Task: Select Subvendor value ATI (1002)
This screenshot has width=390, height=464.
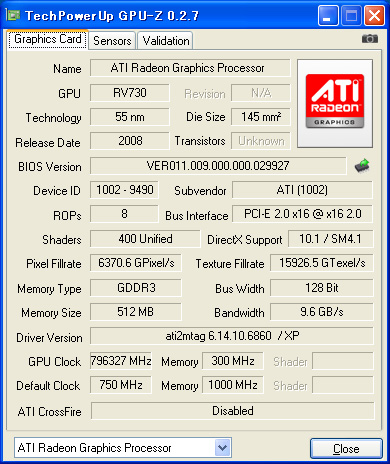Action: (x=302, y=190)
